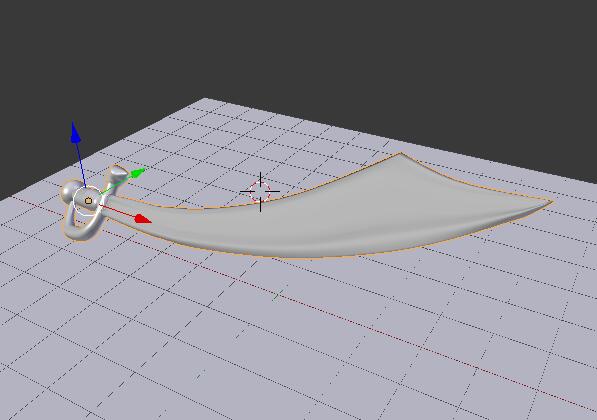Select the orange object origin dot
Image resolution: width=597 pixels, height=420 pixels.
88,201
